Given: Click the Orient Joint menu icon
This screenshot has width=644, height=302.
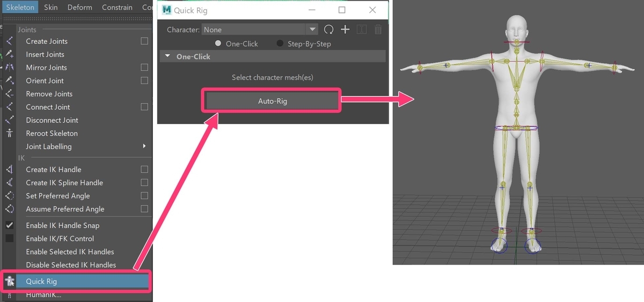Looking at the screenshot, I should (x=9, y=80).
